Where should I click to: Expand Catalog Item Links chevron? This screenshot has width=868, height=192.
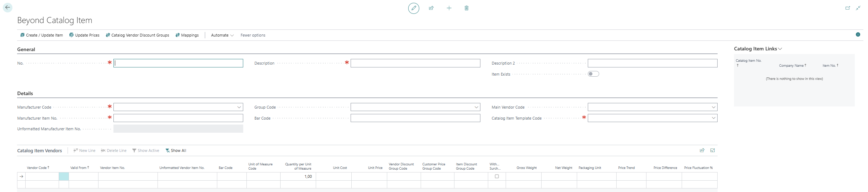click(780, 49)
